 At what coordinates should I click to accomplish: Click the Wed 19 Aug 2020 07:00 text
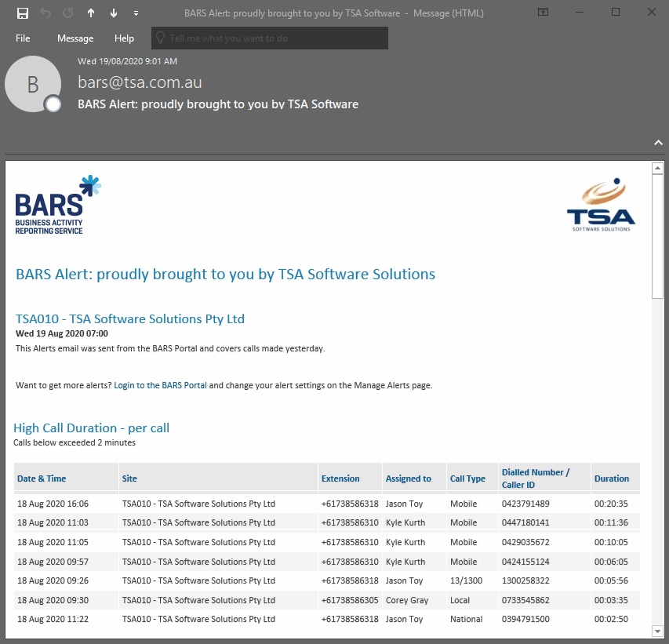[62, 333]
